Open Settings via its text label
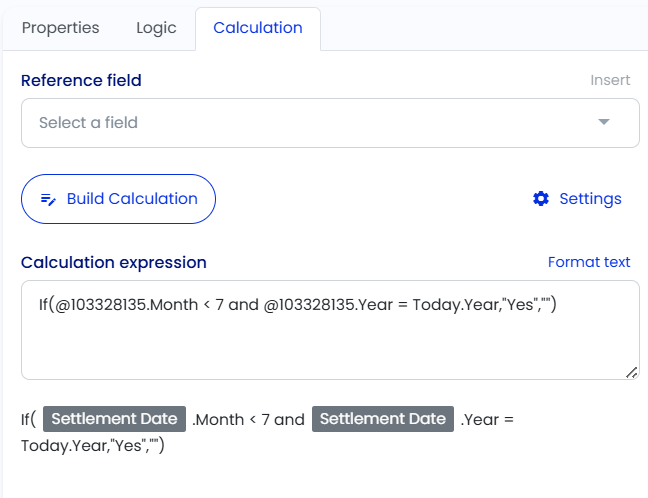The image size is (648, 498). (x=590, y=199)
